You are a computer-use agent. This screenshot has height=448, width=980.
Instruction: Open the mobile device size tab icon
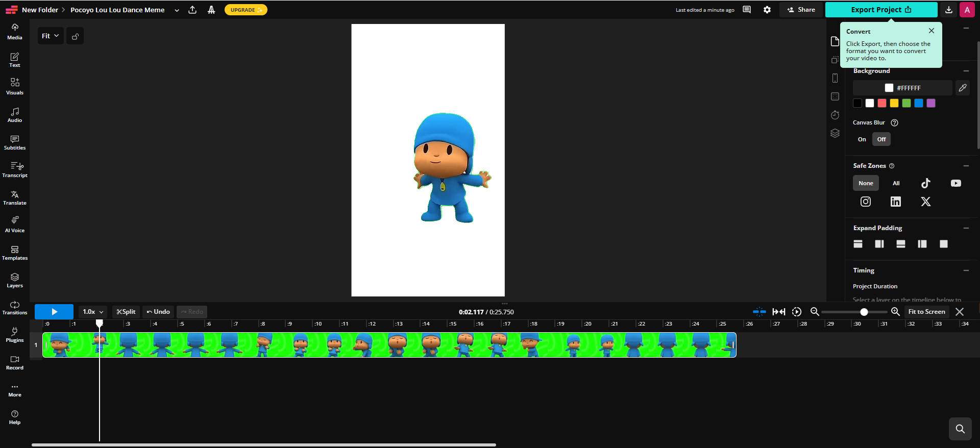pos(835,78)
